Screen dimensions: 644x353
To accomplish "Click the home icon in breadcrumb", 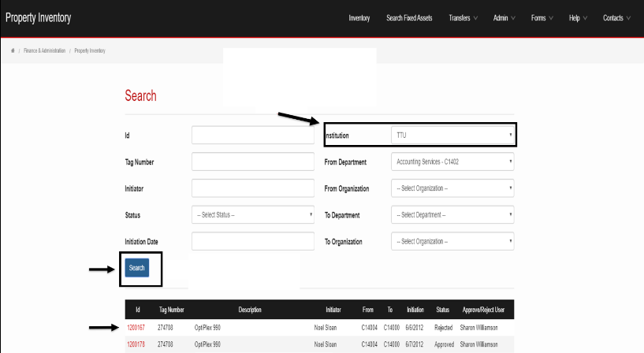I will pos(13,50).
